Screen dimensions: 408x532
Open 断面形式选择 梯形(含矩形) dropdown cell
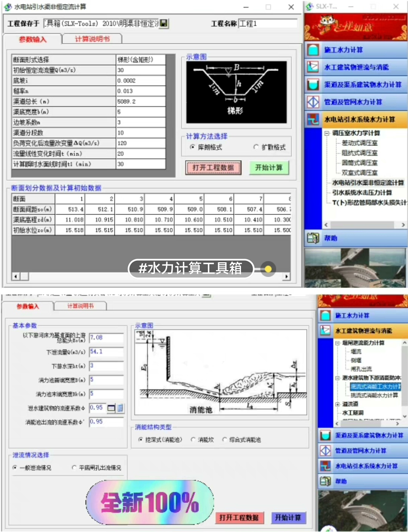(x=141, y=60)
